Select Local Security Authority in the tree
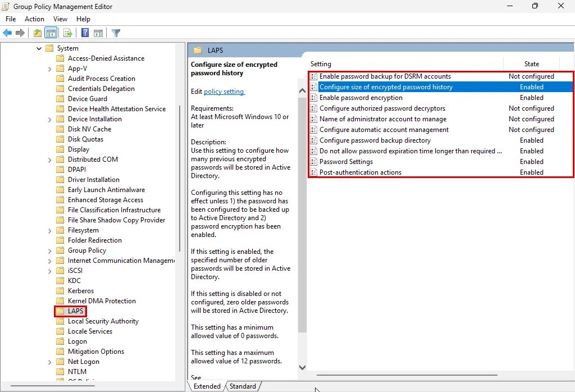 point(103,321)
